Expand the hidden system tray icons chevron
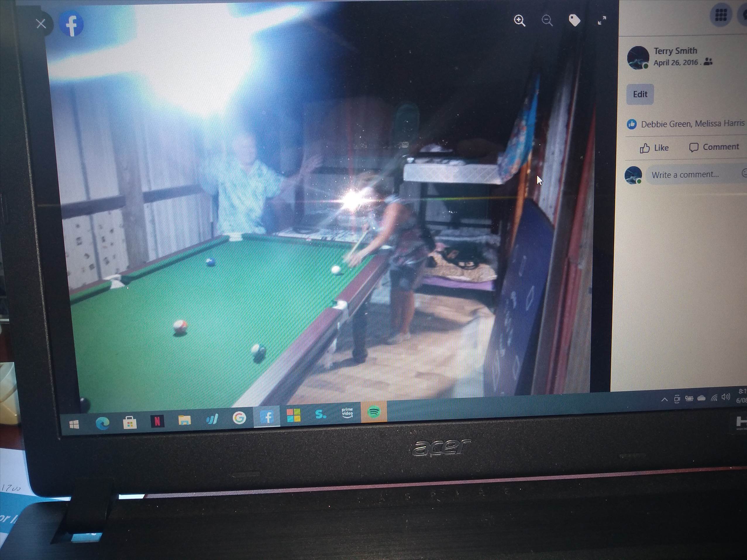The image size is (747, 560). (x=664, y=400)
